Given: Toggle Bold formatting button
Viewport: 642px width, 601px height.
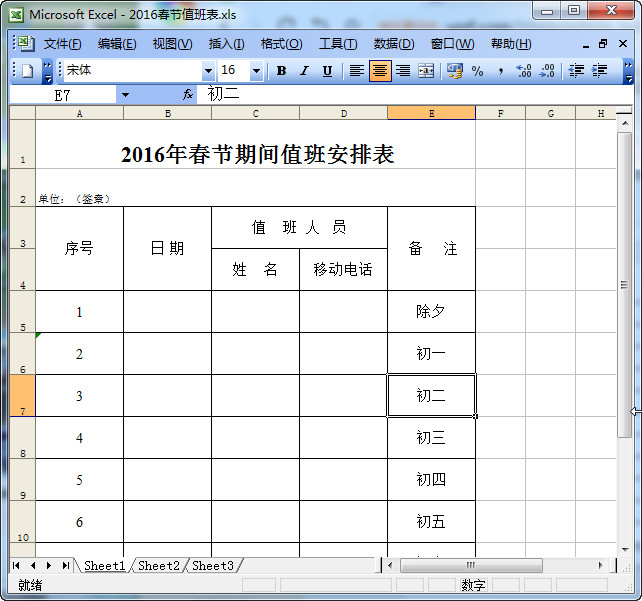Looking at the screenshot, I should (281, 71).
